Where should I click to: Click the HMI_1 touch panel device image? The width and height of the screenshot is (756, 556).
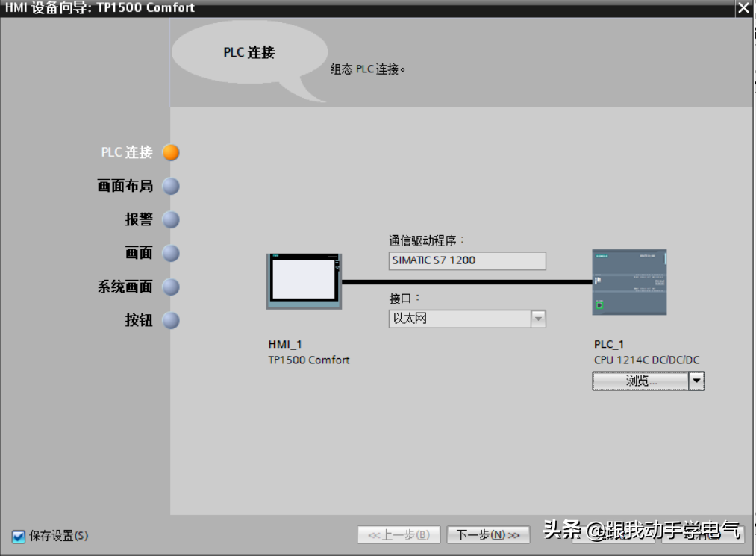[x=304, y=281]
